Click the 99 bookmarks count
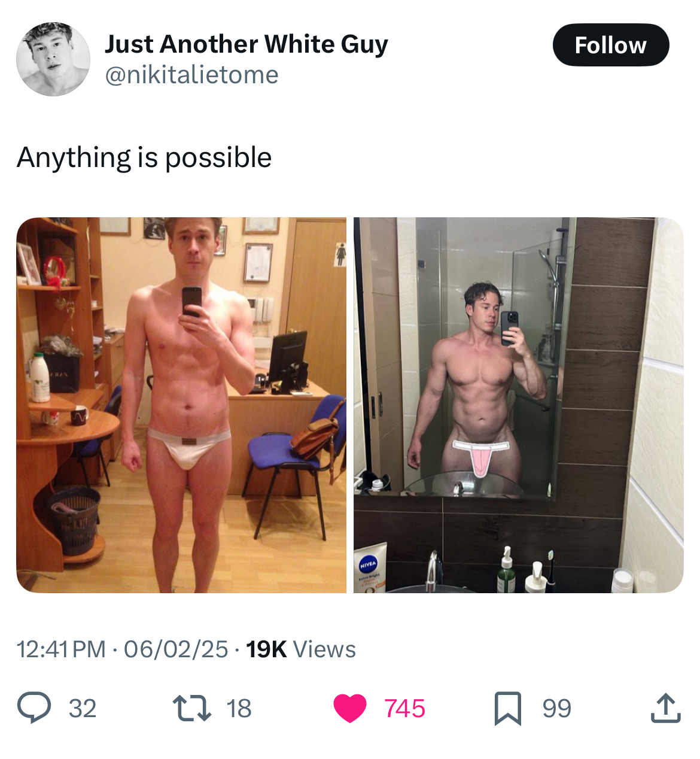The width and height of the screenshot is (700, 759). point(557,709)
